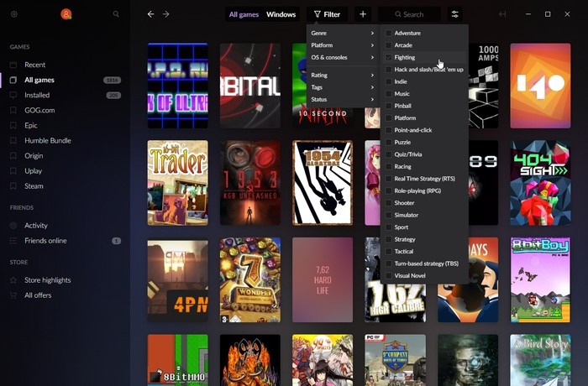Click the sidebar search magnifier icon
The image size is (588, 386).
(116, 14)
